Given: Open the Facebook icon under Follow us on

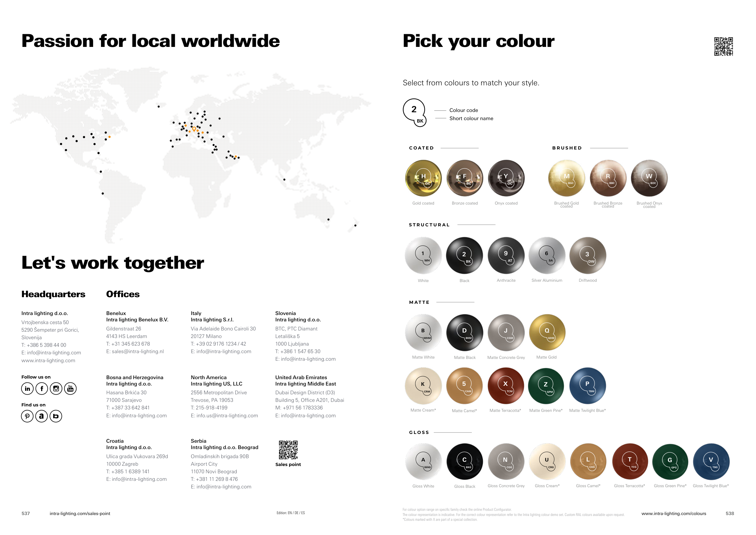Looking at the screenshot, I should [42, 389].
